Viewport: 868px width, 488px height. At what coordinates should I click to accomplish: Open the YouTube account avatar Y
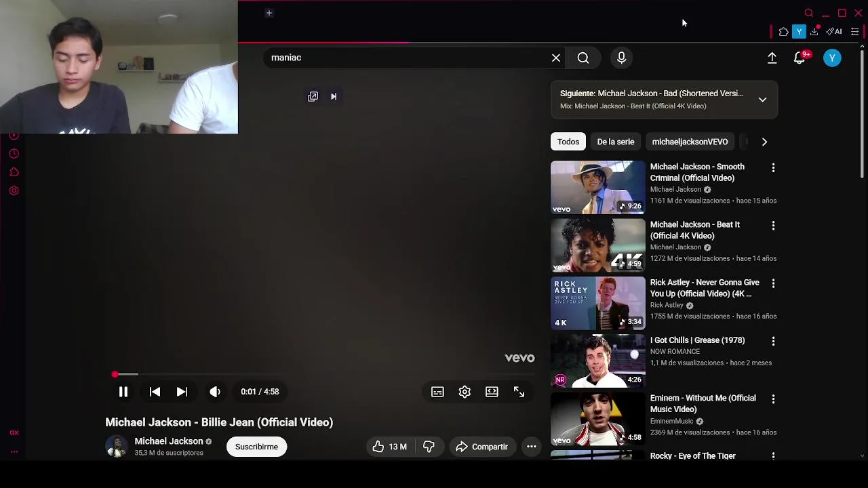click(832, 58)
